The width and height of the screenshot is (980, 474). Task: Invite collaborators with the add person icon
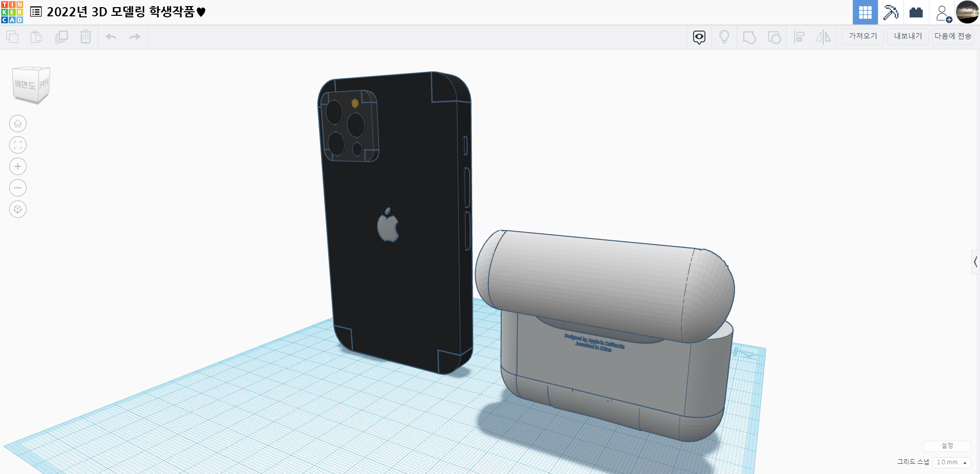pyautogui.click(x=943, y=13)
